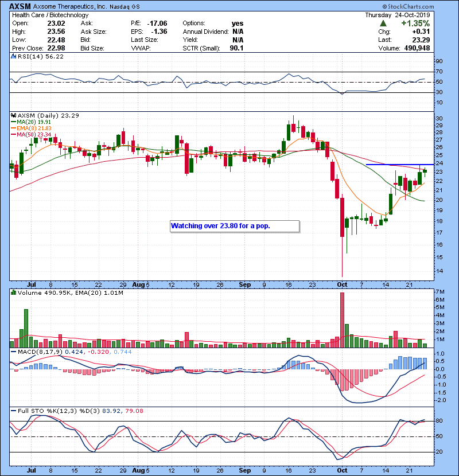The height and width of the screenshot is (476, 459).
Task: Click the 80 label on the stochastic axis
Action: (439, 421)
